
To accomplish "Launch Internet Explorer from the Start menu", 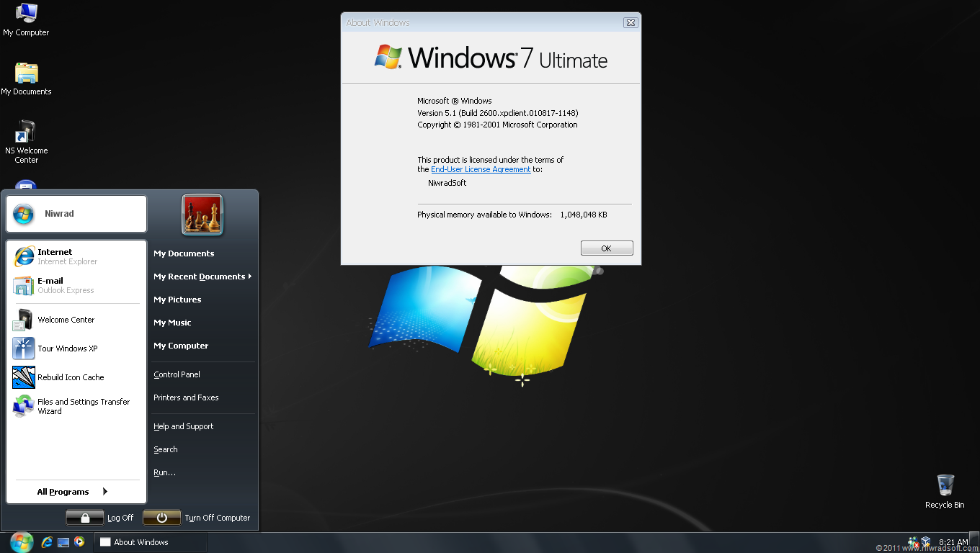I will point(76,256).
